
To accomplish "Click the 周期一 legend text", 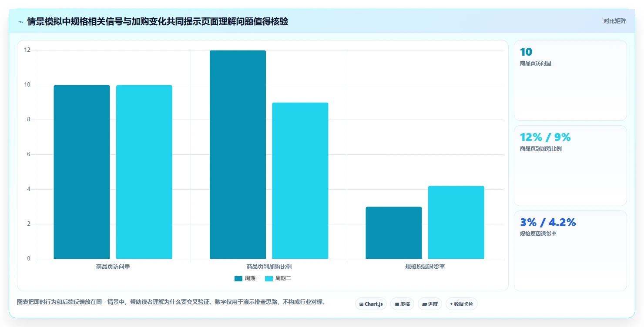I will 252,279.
